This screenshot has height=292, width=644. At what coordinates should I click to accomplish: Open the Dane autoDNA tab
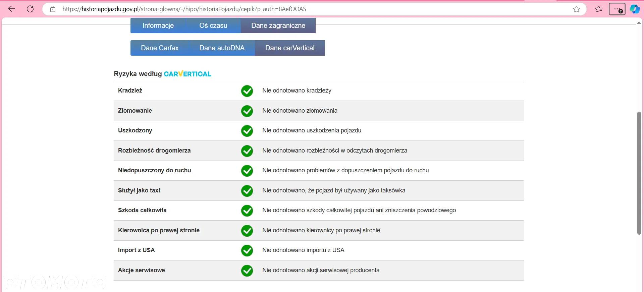coord(222,48)
